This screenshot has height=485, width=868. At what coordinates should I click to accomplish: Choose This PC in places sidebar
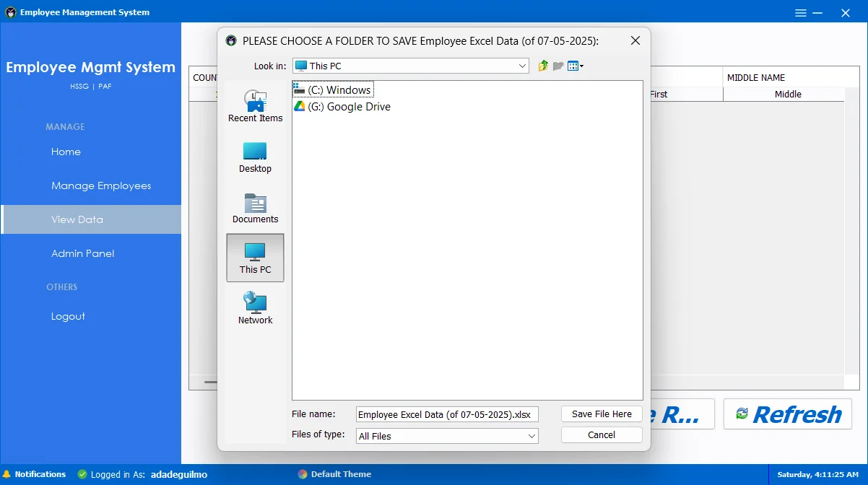256,258
